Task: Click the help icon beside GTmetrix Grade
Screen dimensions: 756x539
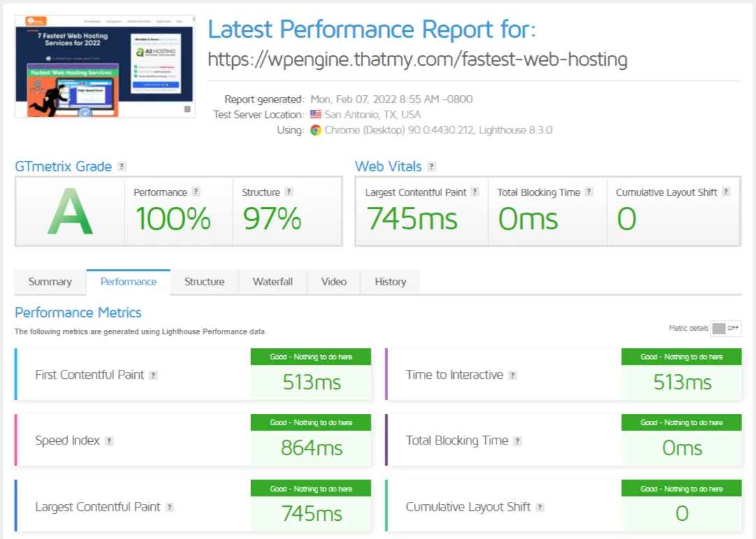Action: click(122, 166)
